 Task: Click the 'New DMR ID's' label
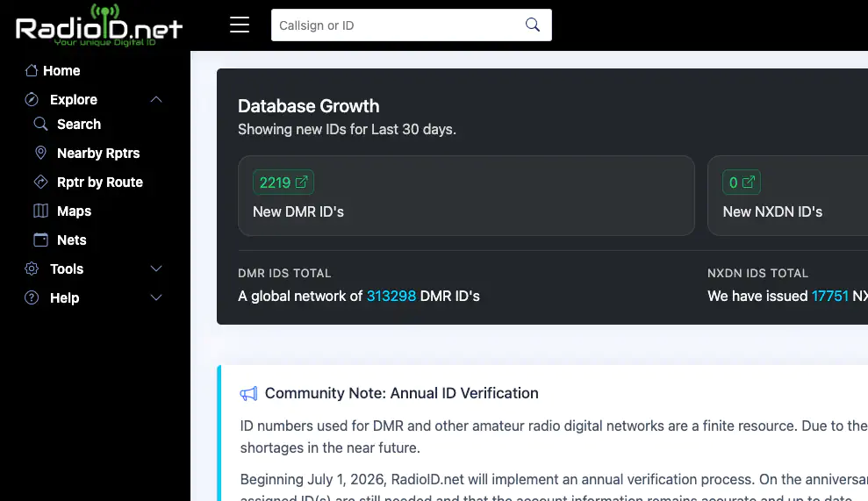point(298,212)
